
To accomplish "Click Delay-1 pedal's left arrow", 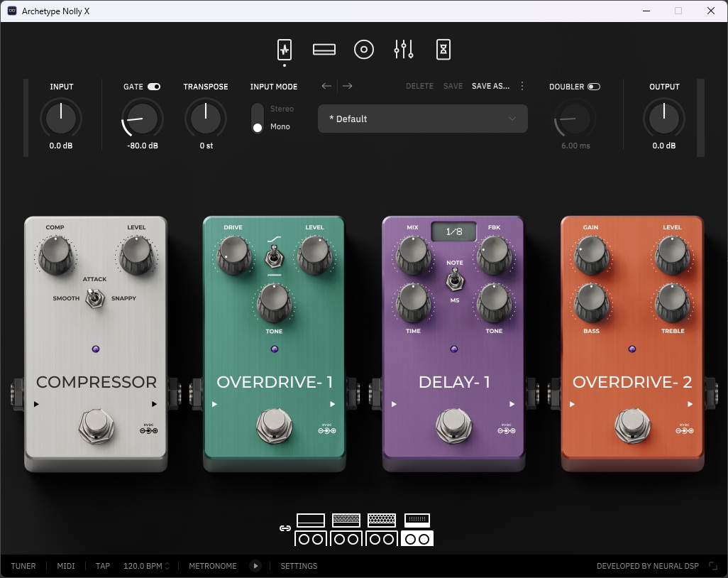I will click(394, 404).
